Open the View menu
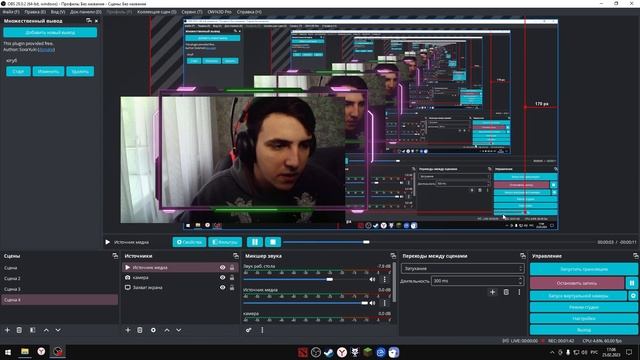The height and width of the screenshot is (360, 640). [58, 12]
